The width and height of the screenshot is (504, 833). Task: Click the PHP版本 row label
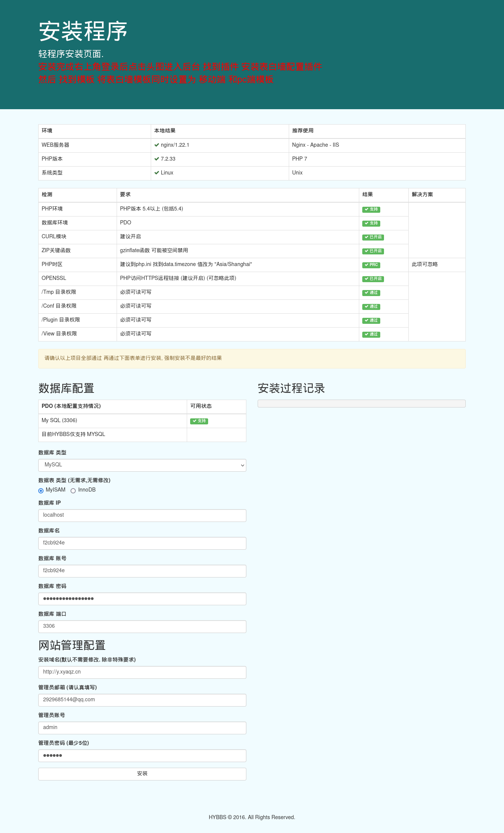coord(52,159)
